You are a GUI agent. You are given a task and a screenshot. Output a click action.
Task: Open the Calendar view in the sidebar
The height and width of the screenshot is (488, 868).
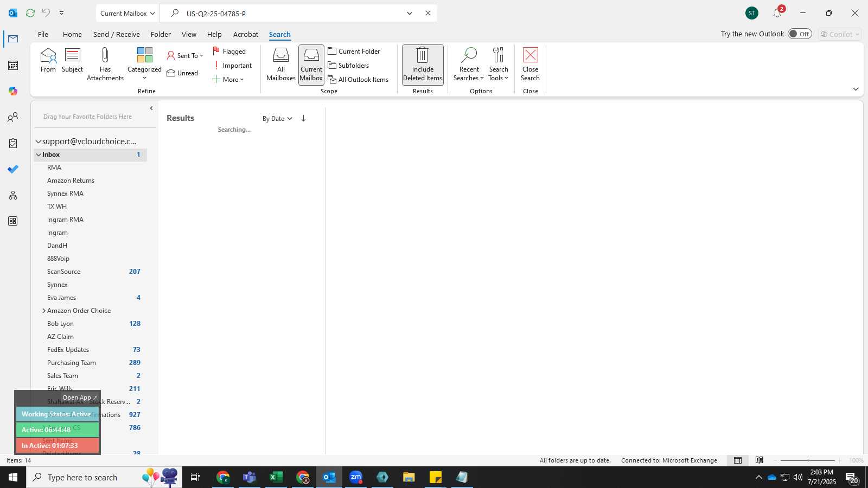point(13,65)
